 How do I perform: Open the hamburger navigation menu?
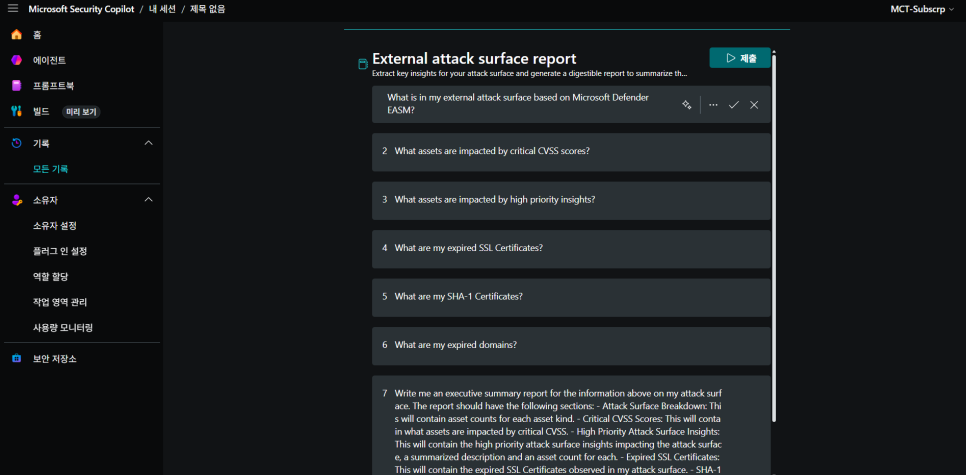[x=13, y=9]
